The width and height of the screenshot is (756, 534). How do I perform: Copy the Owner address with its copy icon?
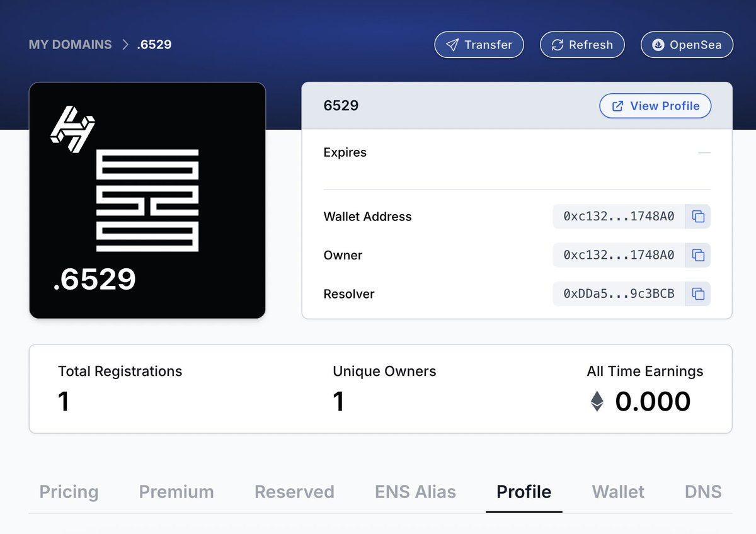pyautogui.click(x=698, y=255)
